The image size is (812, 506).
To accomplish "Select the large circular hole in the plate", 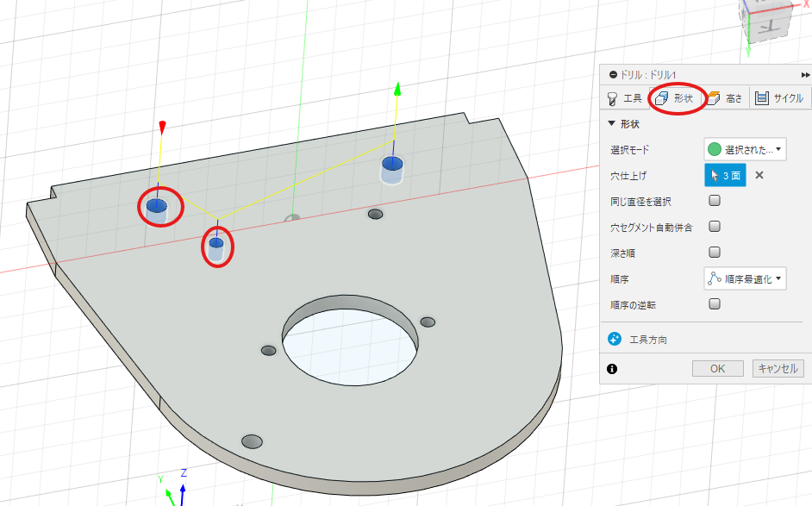I will [350, 340].
